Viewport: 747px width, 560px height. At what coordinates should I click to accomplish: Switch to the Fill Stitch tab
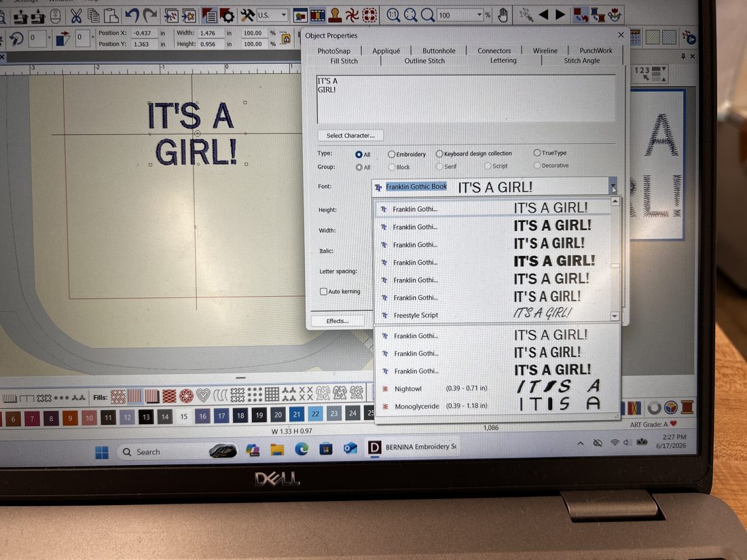click(x=344, y=61)
